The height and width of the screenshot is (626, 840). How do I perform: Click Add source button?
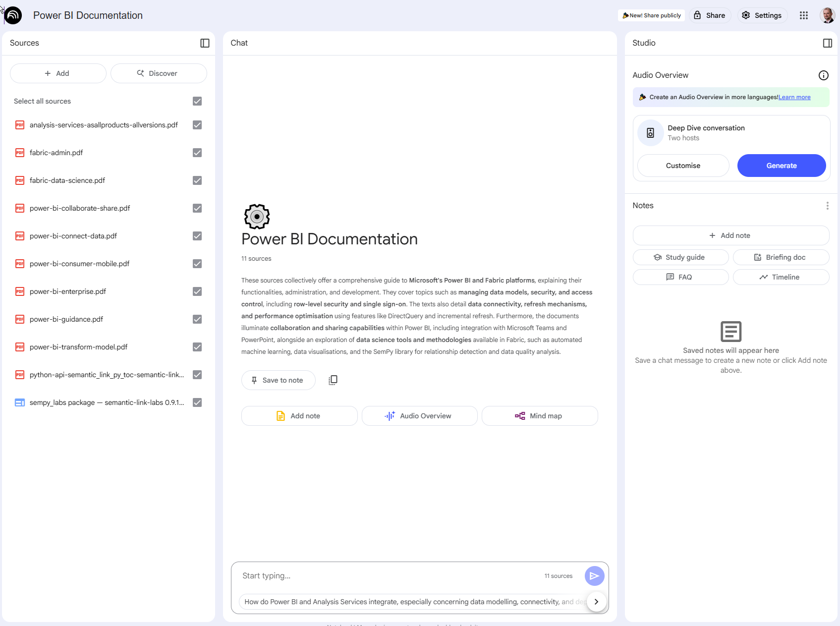[x=58, y=73]
